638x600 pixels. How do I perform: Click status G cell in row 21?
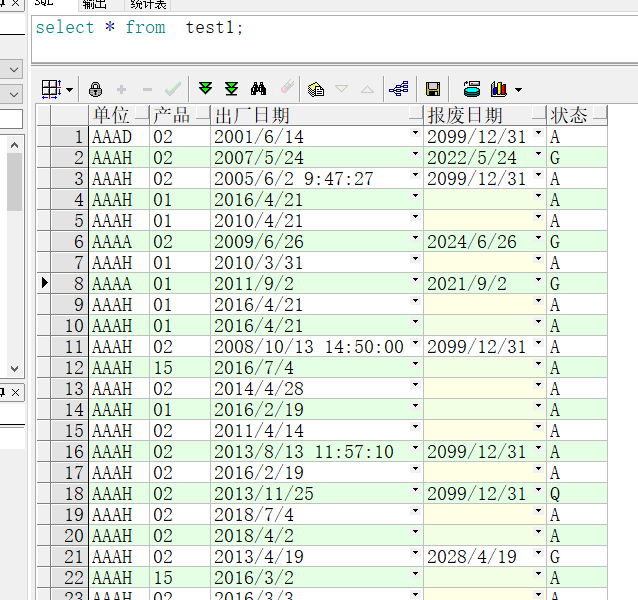(x=577, y=556)
